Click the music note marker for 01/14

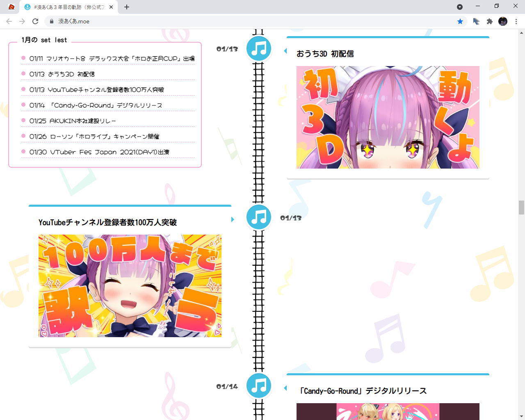tap(259, 386)
